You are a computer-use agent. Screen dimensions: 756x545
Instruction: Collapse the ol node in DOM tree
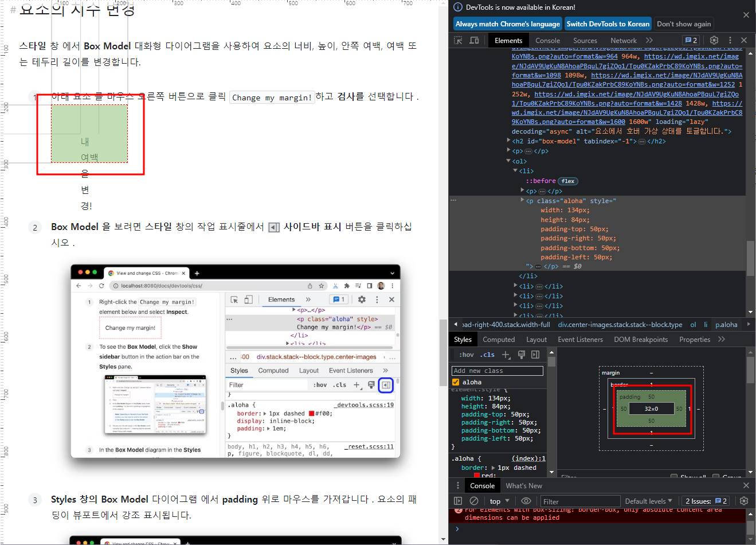pyautogui.click(x=508, y=161)
